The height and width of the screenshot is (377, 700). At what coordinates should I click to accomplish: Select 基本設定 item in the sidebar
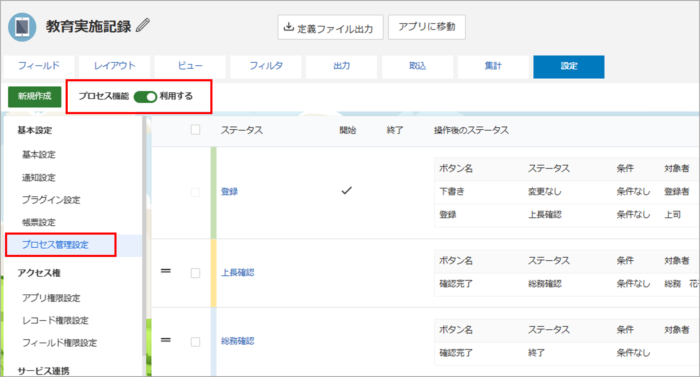(39, 155)
